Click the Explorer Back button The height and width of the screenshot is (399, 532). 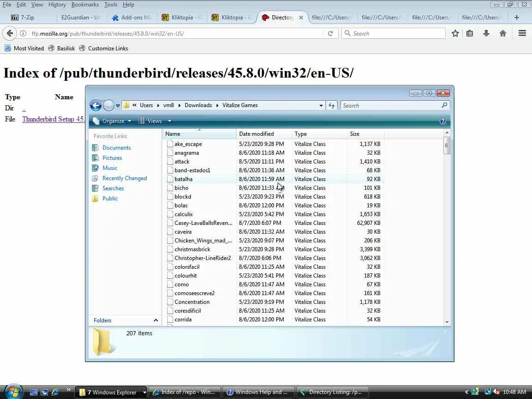(x=96, y=105)
